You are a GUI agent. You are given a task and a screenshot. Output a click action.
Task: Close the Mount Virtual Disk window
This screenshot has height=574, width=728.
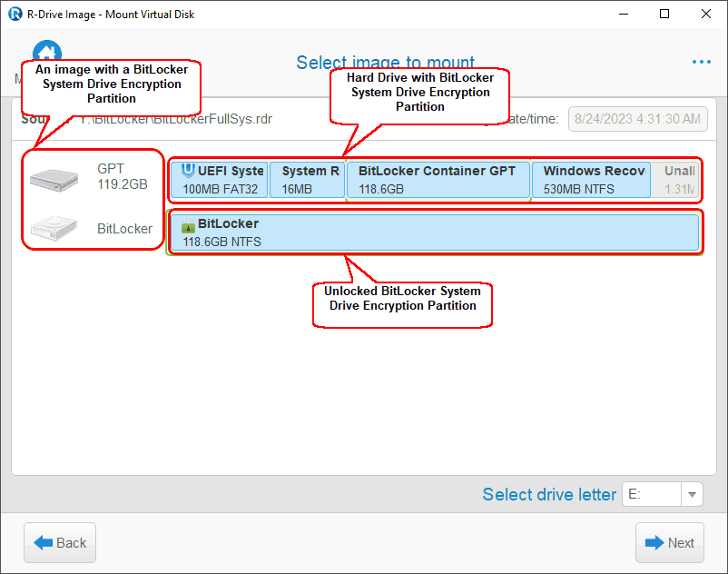tap(705, 14)
